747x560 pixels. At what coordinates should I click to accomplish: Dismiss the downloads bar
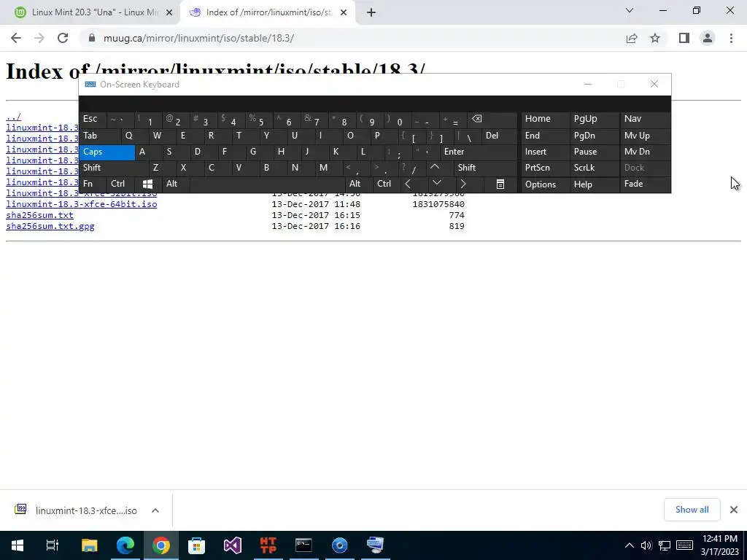click(x=734, y=510)
